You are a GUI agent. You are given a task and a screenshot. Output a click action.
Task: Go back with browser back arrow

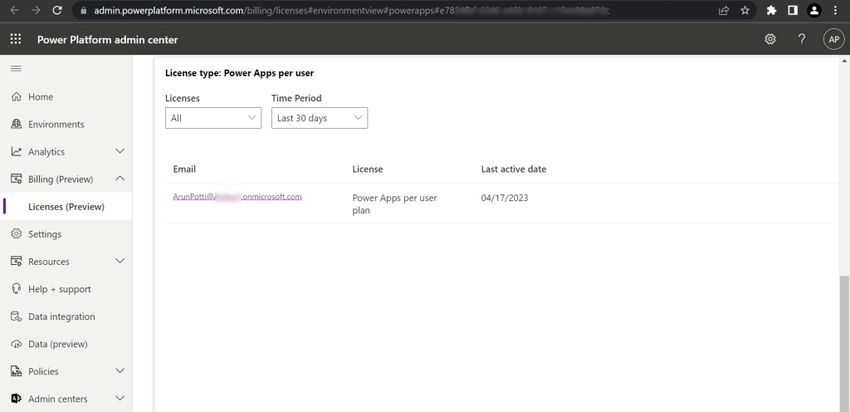[15, 10]
